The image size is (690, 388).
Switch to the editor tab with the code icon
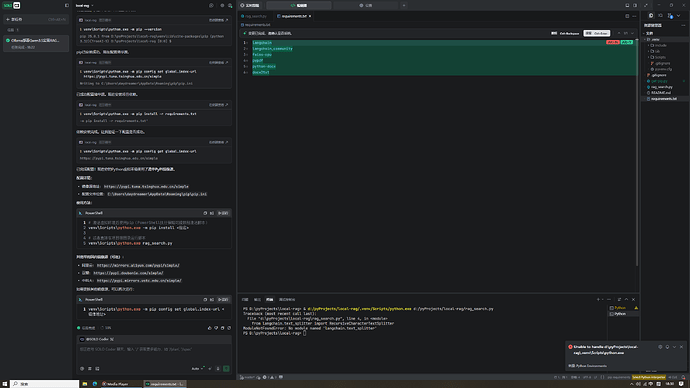299,5
